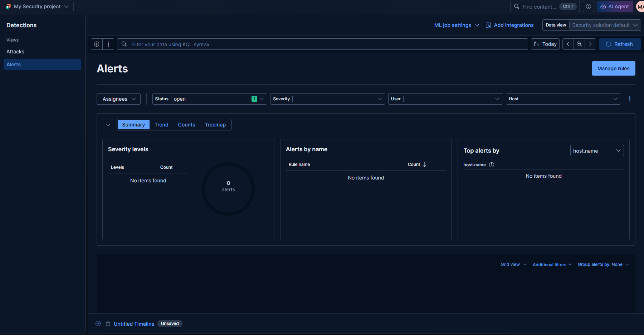
Task: Open filter controls three-dot menu
Action: pos(630,99)
